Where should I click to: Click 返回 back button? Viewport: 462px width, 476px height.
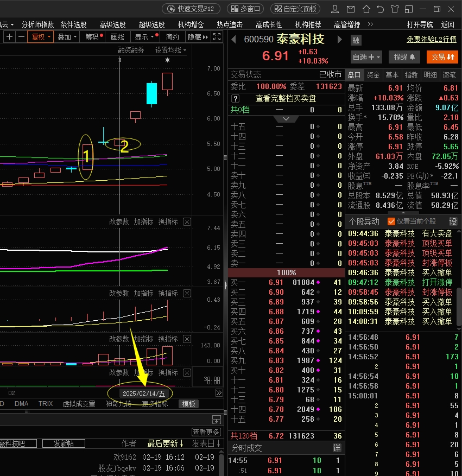[x=447, y=24]
